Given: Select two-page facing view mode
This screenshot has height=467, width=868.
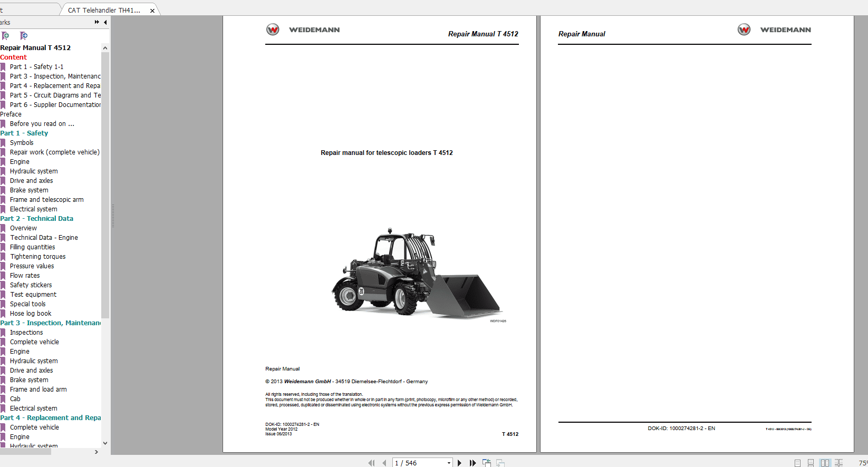Looking at the screenshot, I should pyautogui.click(x=825, y=463).
